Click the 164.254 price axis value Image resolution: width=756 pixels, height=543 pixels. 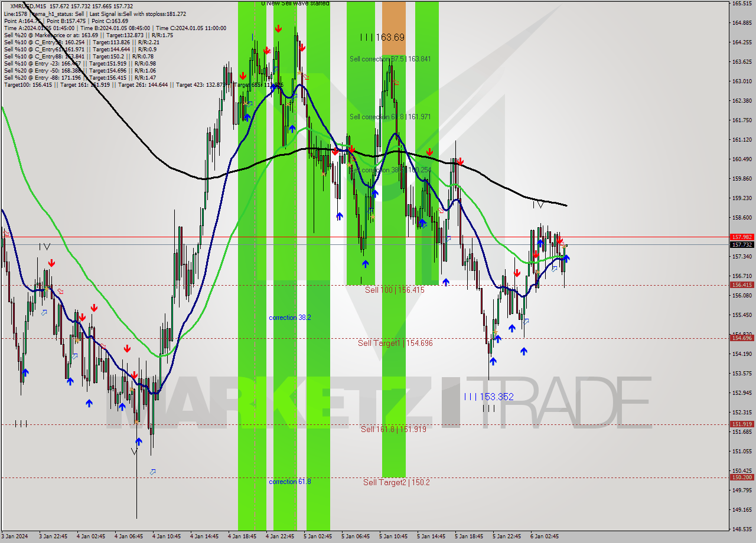[x=742, y=42]
